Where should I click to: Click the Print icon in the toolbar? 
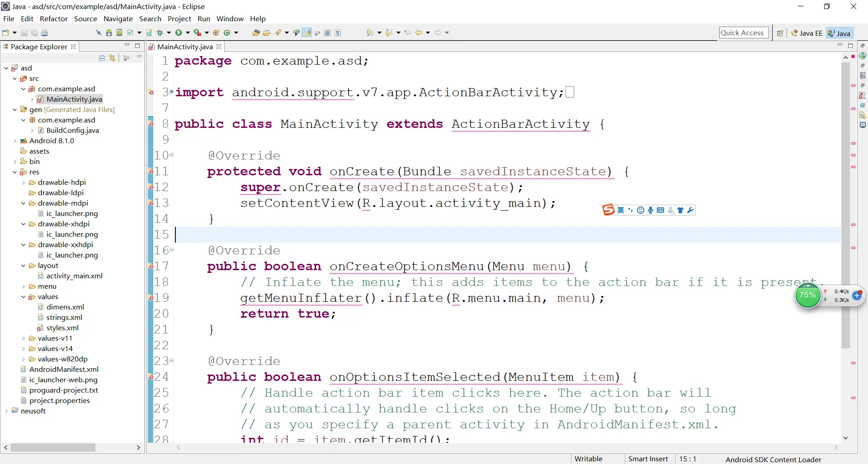click(44, 33)
